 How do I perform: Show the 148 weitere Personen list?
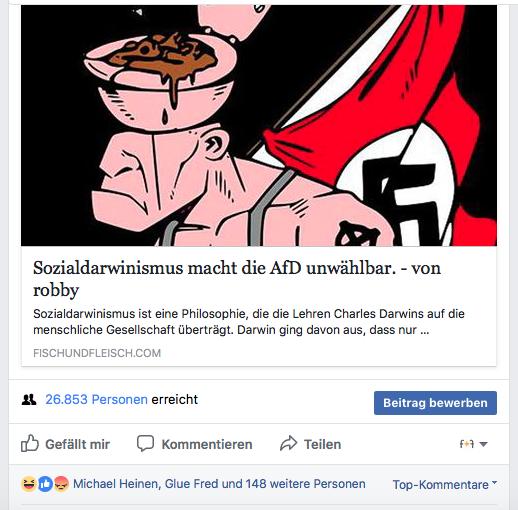(305, 484)
